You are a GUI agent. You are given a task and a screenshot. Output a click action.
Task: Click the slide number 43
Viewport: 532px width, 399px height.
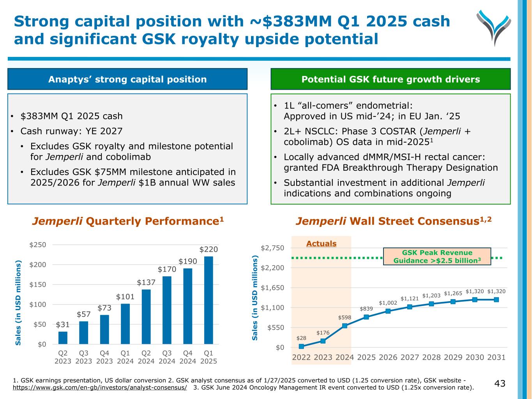tap(500, 384)
